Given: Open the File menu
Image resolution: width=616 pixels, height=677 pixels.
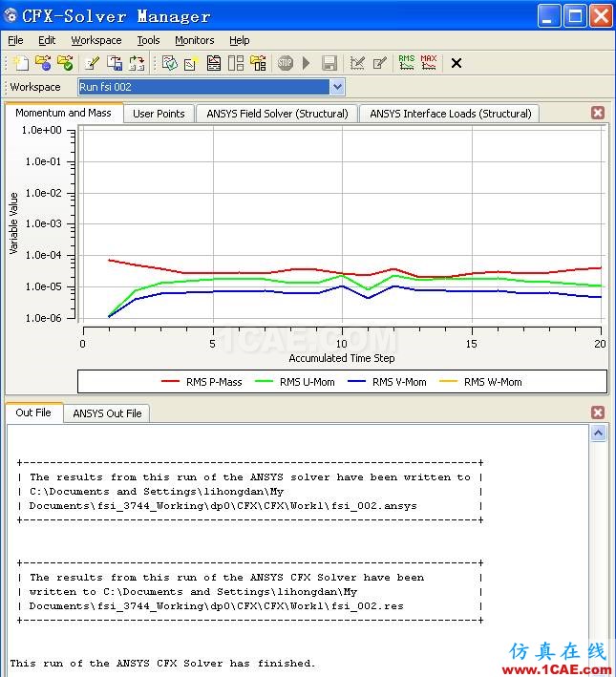Looking at the screenshot, I should click(15, 40).
